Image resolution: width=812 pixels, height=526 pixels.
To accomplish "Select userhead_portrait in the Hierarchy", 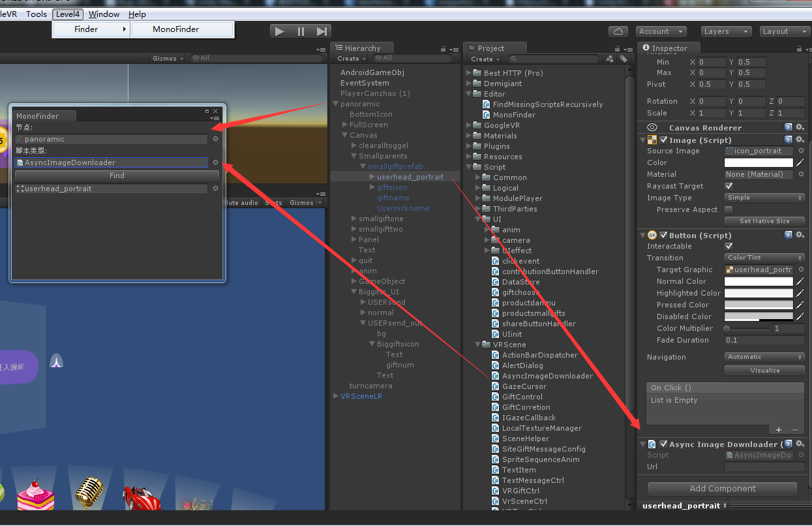I will tap(410, 177).
